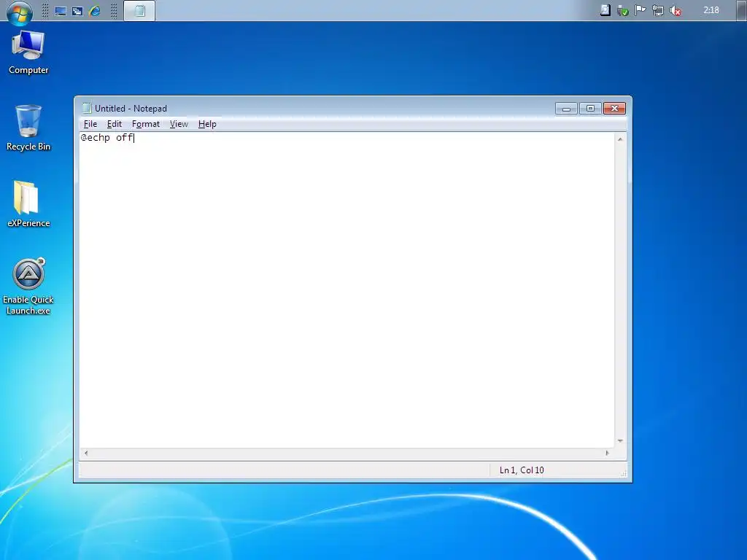Click the muted volume tray icon
Image resolution: width=747 pixels, height=560 pixels.
676,10
